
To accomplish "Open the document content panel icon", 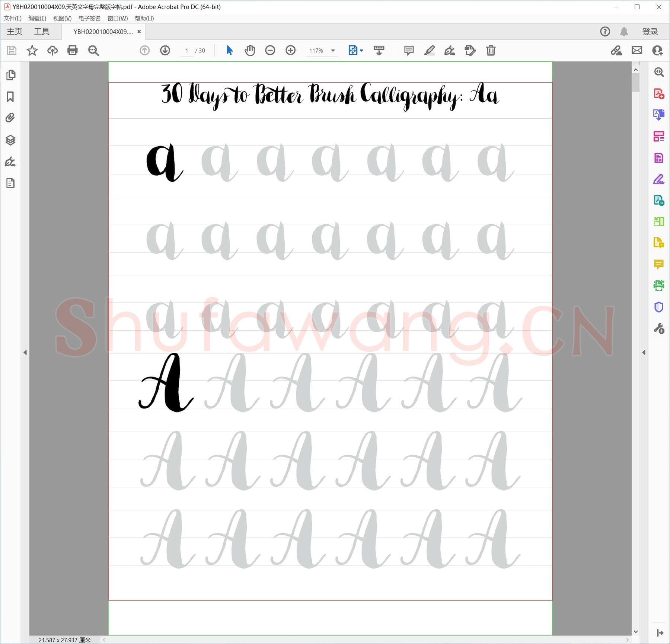I will tap(10, 183).
